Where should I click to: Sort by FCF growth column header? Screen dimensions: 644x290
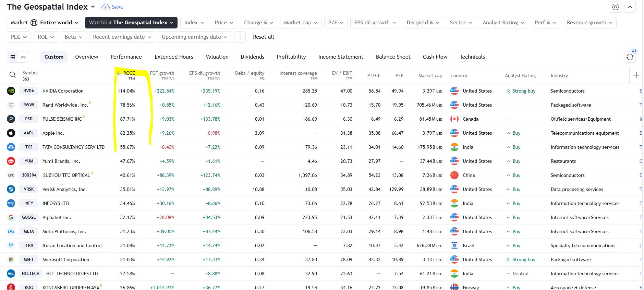[162, 75]
